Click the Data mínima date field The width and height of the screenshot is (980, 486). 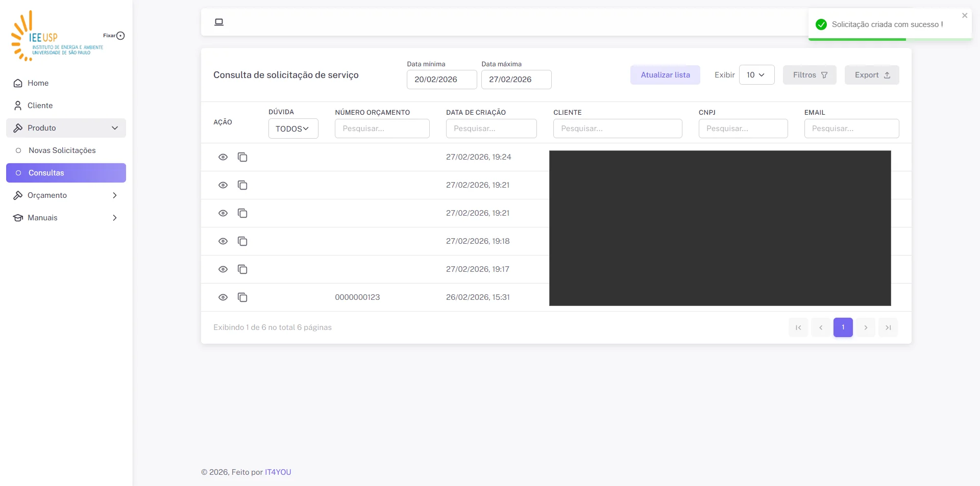(x=442, y=80)
